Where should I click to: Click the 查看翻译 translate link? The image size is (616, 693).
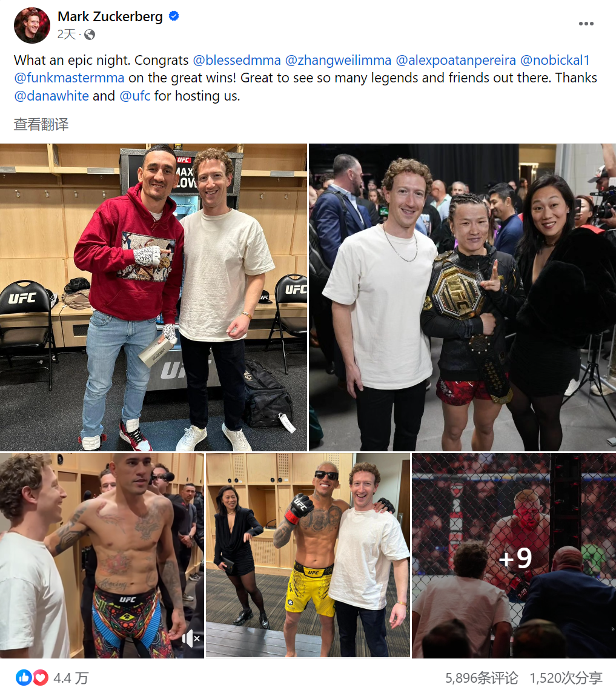point(41,125)
